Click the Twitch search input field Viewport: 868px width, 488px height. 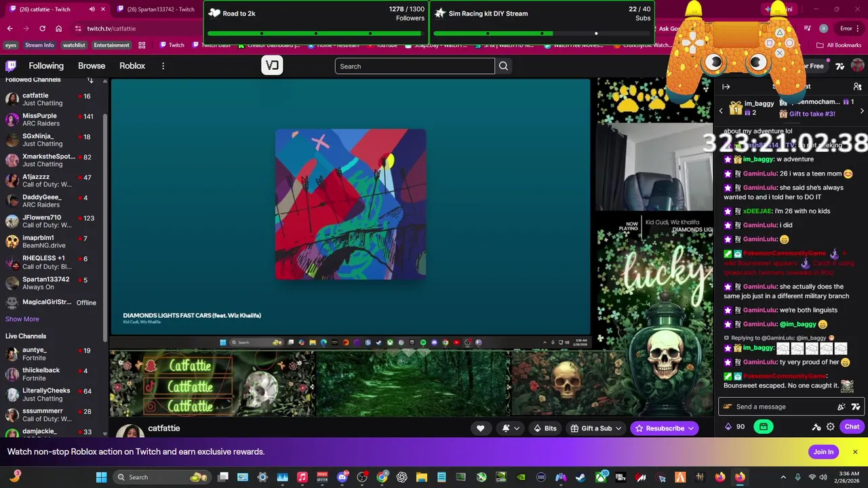click(x=414, y=66)
